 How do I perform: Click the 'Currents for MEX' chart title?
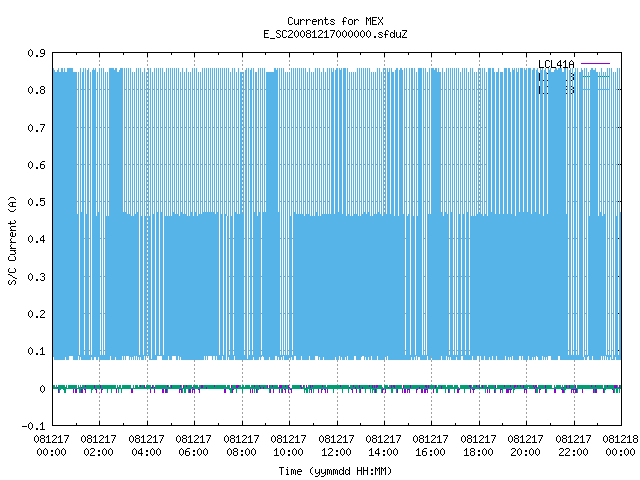[x=335, y=21]
